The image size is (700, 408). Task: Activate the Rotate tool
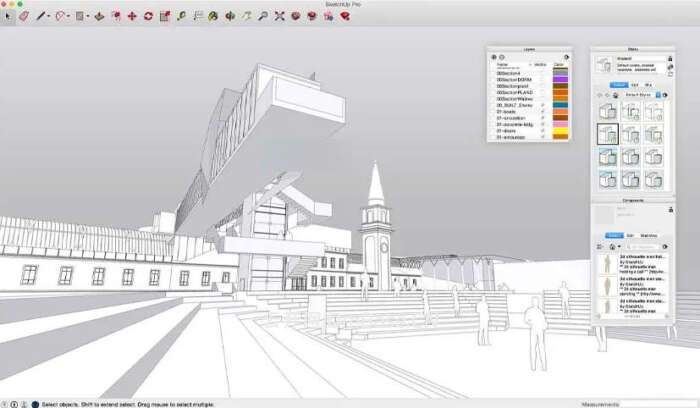click(x=148, y=17)
